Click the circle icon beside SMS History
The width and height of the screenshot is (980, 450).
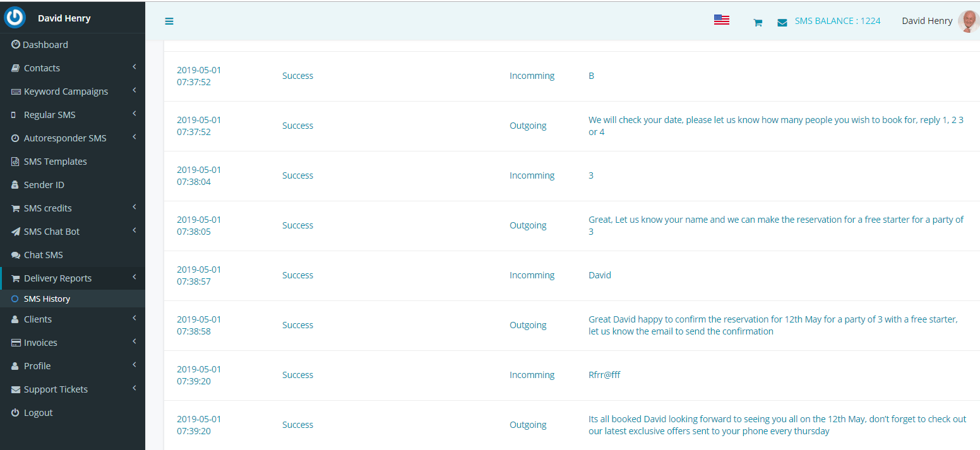(15, 299)
